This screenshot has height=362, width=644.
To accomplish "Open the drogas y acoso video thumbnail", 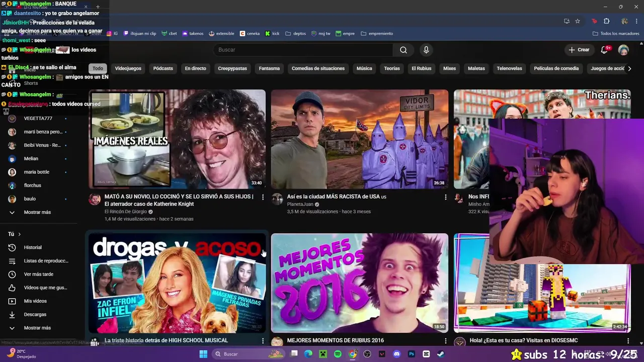I will pyautogui.click(x=177, y=283).
